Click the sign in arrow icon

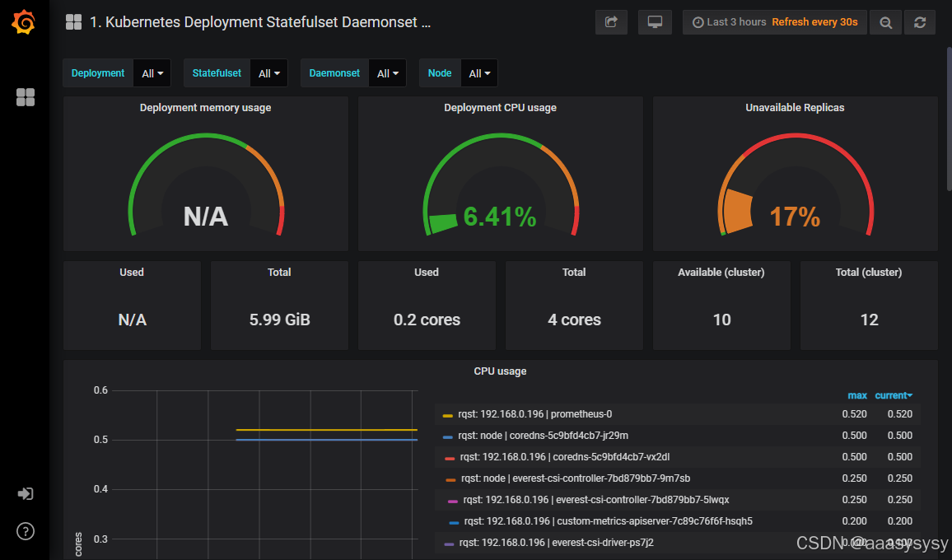coord(25,494)
